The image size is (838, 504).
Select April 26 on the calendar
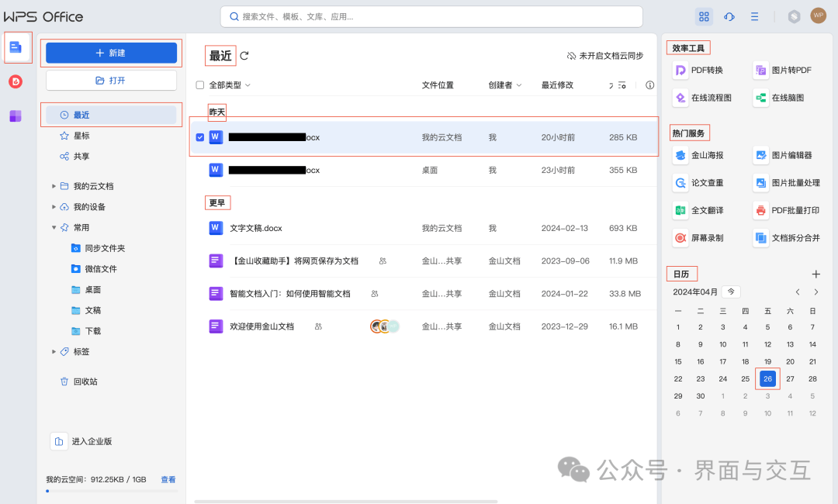[767, 378]
